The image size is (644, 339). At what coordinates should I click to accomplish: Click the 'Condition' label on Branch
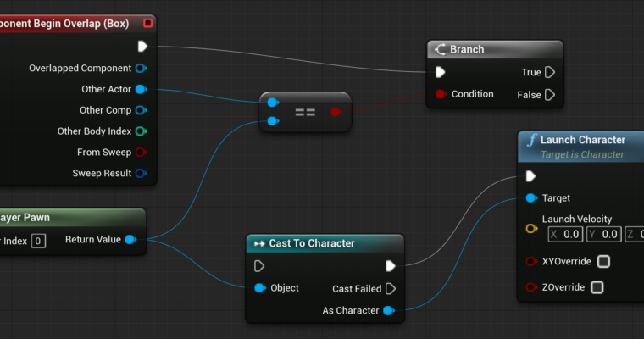pyautogui.click(x=472, y=94)
